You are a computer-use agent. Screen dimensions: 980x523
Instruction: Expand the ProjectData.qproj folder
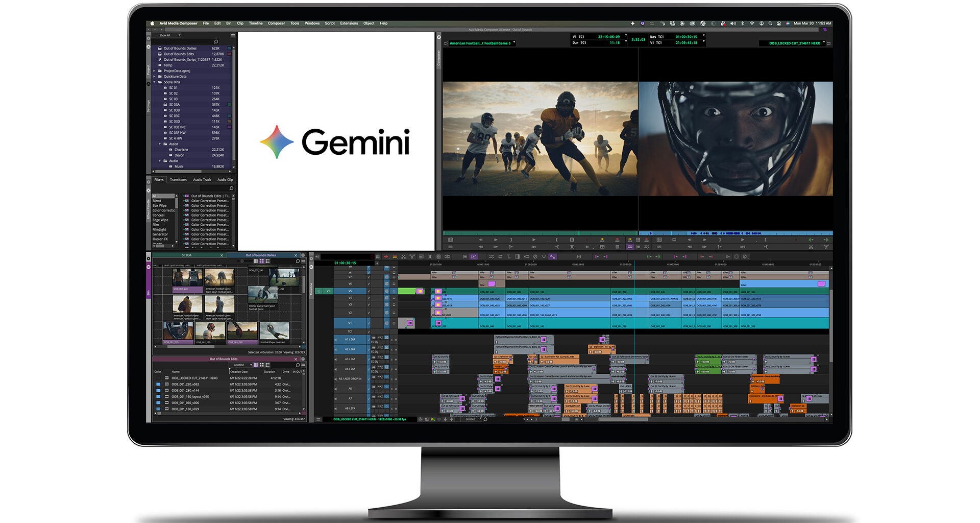pos(154,71)
